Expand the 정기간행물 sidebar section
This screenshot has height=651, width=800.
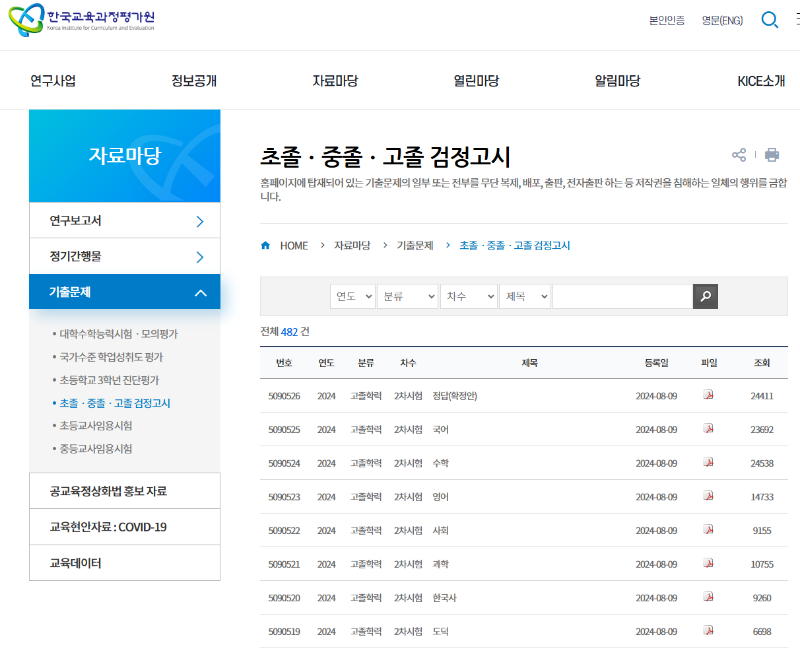coord(124,256)
